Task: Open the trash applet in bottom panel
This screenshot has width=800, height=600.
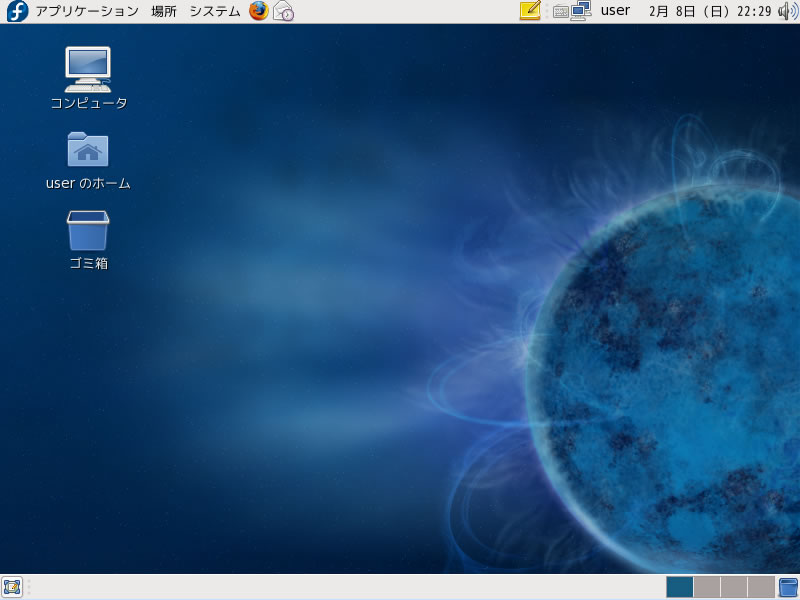Action: click(788, 587)
